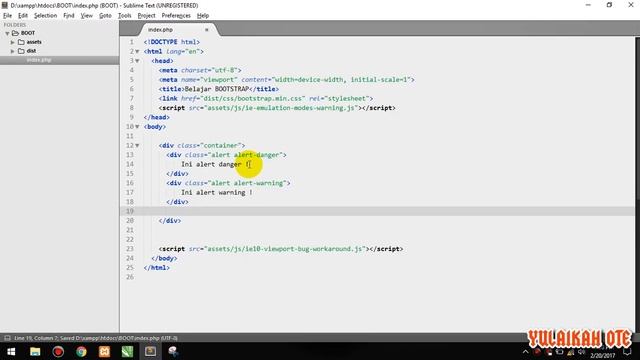
Task: Fold the body tag at line 10
Action: coord(138,127)
